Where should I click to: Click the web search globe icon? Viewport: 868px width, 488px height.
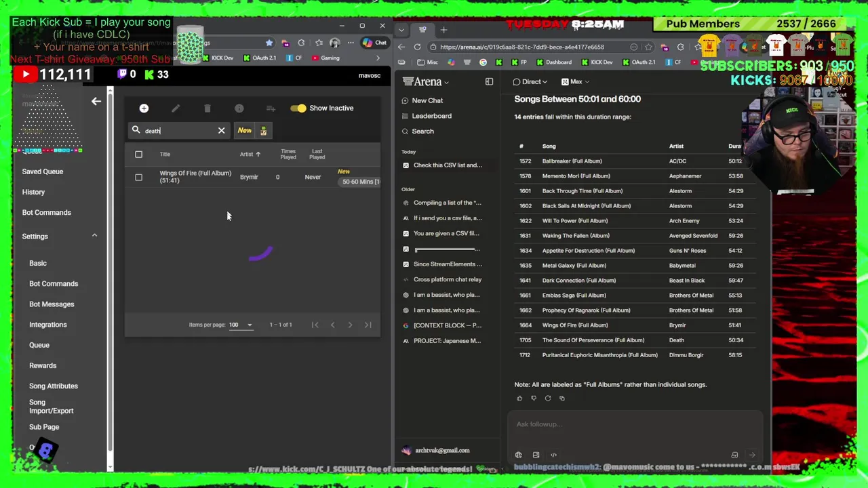pos(518,455)
